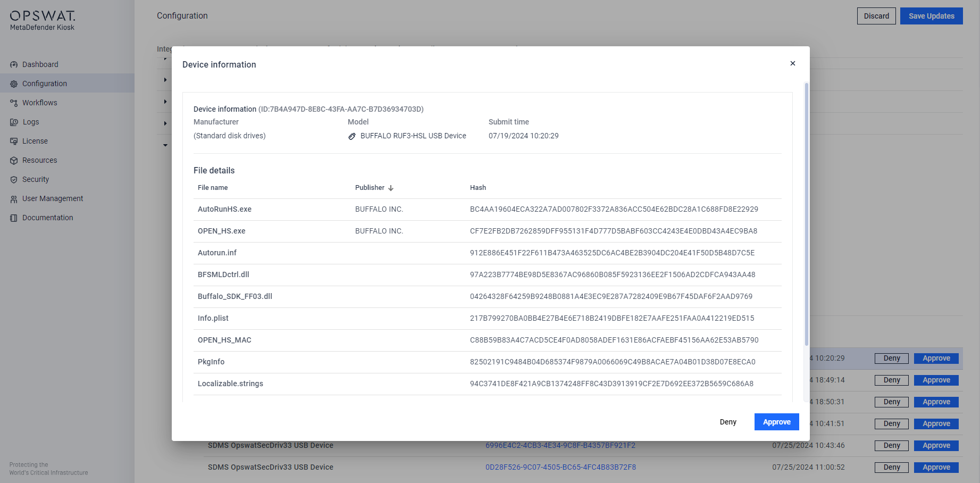Image resolution: width=980 pixels, height=483 pixels.
Task: Deny the 07/25/2024 10:43:46 device
Action: pos(892,446)
